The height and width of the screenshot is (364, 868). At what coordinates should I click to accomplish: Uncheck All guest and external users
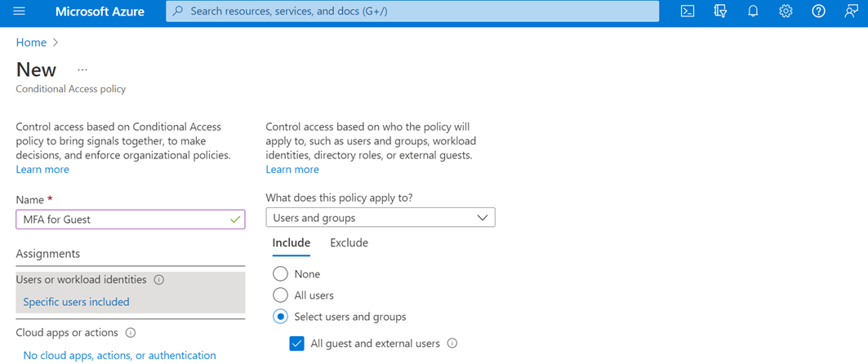pos(297,344)
